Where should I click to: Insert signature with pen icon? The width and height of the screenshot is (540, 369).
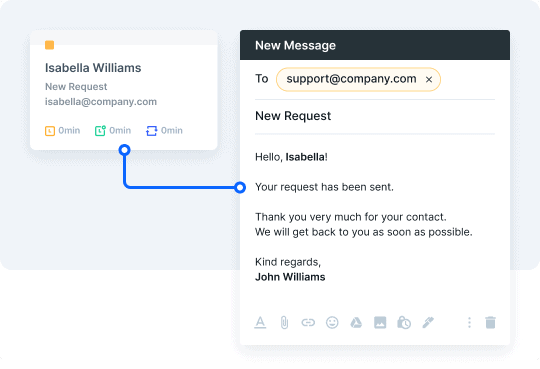pyautogui.click(x=428, y=322)
